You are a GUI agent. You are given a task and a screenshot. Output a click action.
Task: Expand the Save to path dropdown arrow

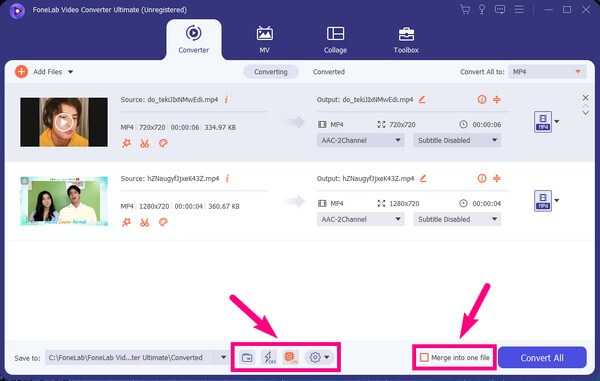click(223, 358)
